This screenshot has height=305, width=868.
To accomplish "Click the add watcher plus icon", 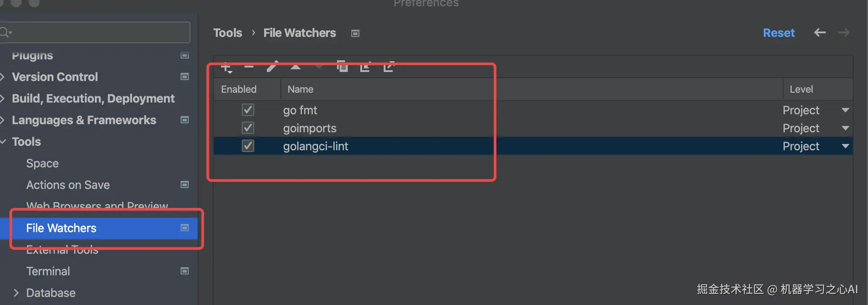I will [x=226, y=67].
